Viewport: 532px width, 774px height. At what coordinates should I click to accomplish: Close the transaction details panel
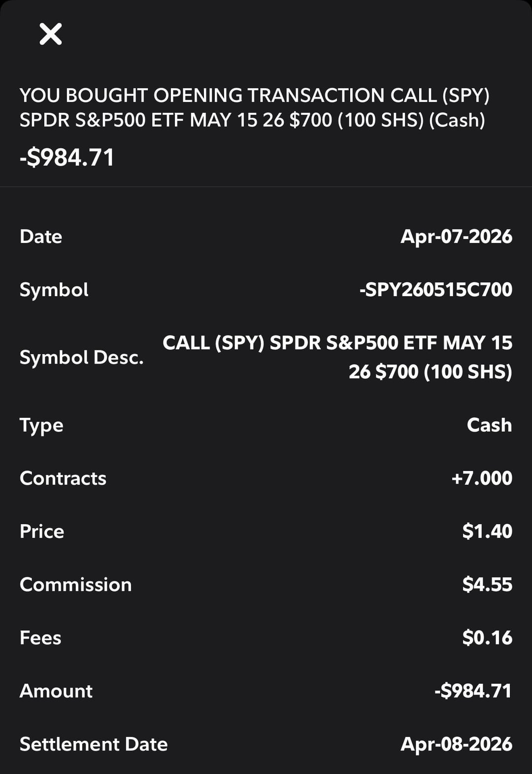click(x=51, y=34)
